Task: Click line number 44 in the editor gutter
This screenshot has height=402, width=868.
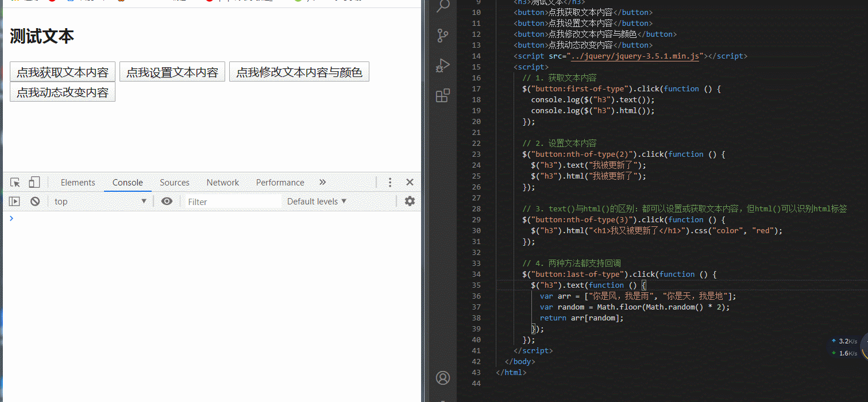Action: pos(476,384)
